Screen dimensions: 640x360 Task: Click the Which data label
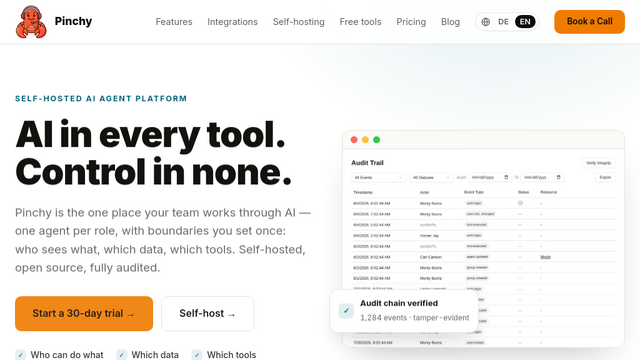pos(155,355)
